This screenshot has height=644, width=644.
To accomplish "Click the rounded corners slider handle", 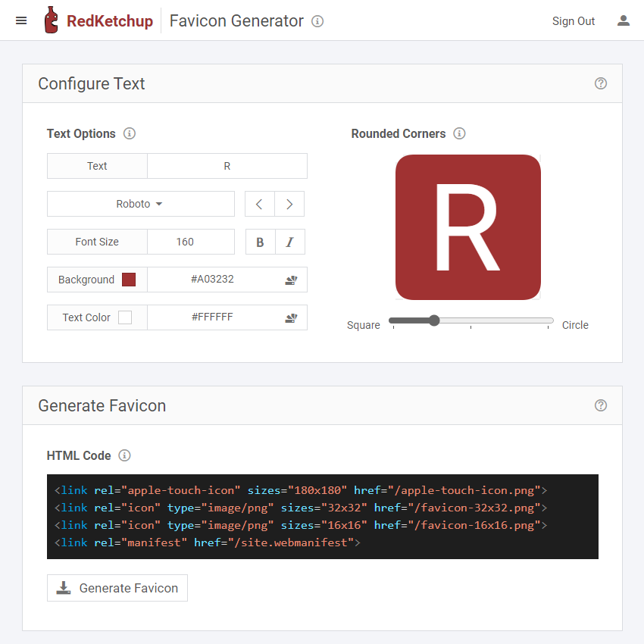I will coord(434,320).
